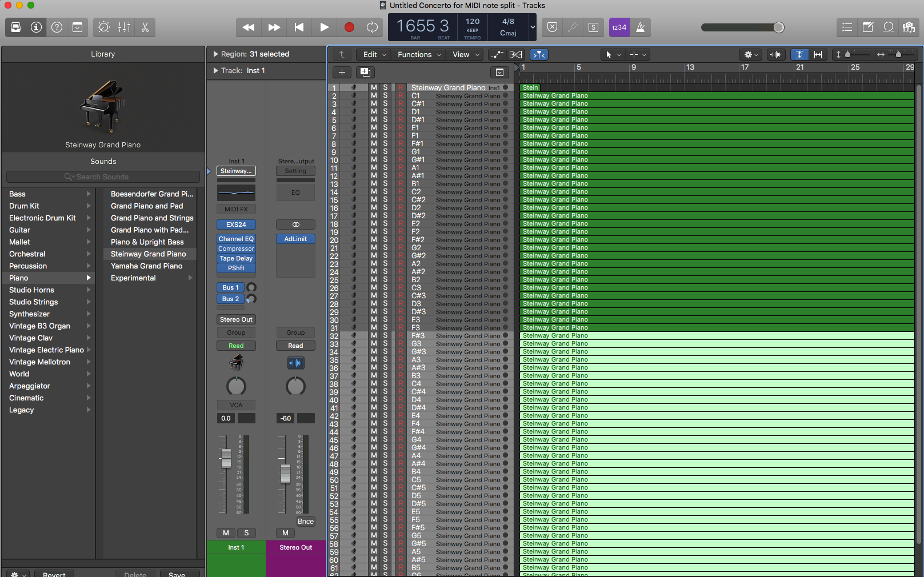The width and height of the screenshot is (924, 577).
Task: Open the Mixer from the control bar
Action: click(x=124, y=27)
